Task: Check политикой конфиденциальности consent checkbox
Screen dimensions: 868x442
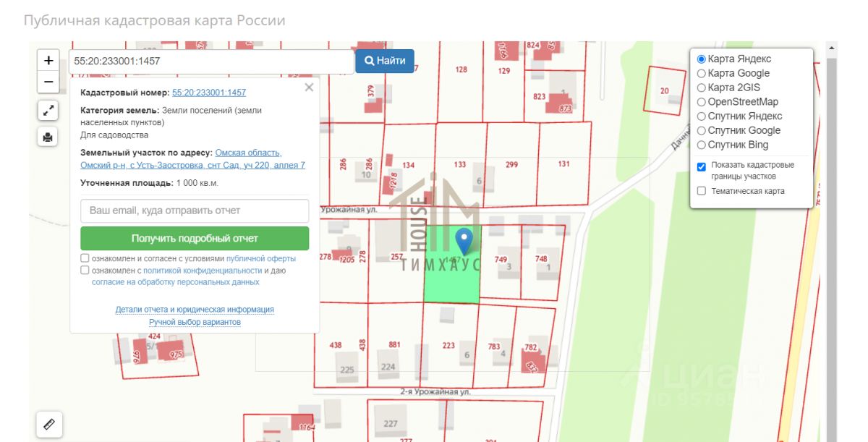Action: click(x=85, y=271)
